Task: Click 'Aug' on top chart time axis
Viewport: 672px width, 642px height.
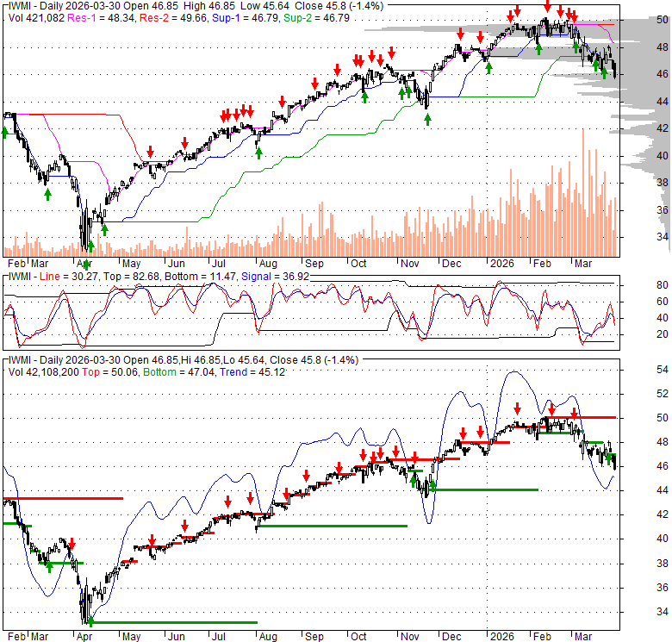Action: coord(268,264)
